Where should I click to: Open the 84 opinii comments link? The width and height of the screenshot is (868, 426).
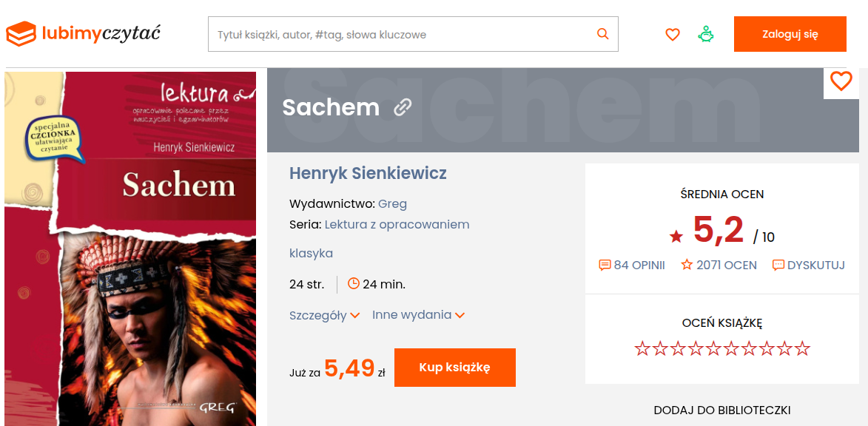coord(632,265)
